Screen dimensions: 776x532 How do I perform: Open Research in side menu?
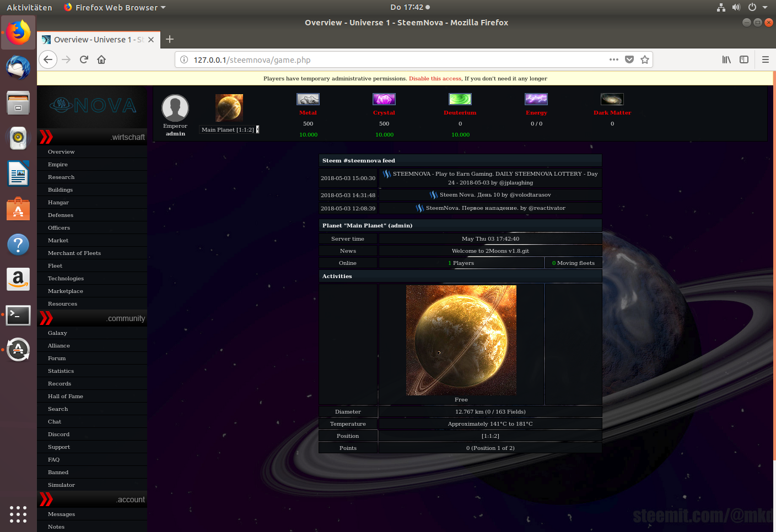[61, 177]
